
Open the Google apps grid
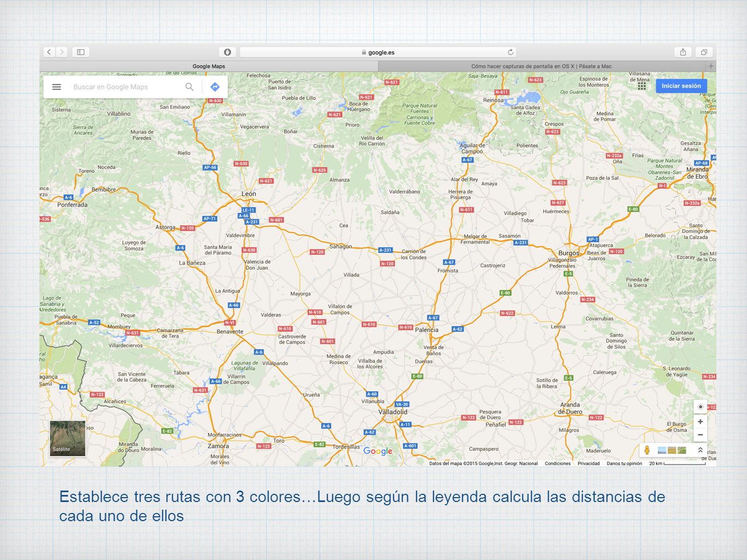click(x=642, y=86)
